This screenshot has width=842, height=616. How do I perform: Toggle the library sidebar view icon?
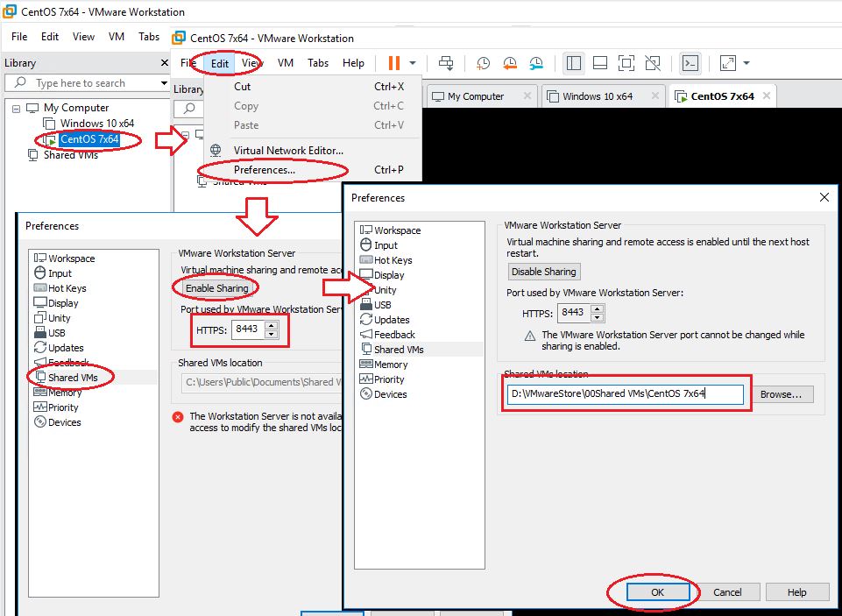click(x=574, y=63)
